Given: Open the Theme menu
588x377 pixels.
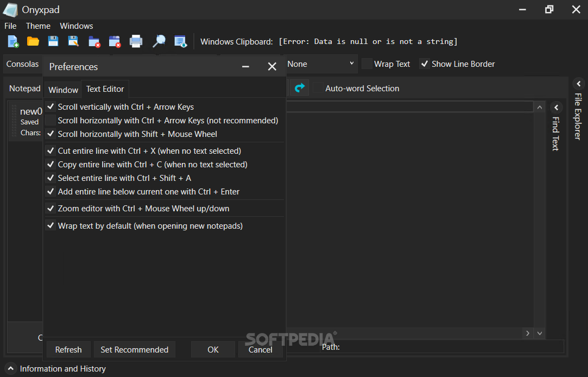Looking at the screenshot, I should (38, 26).
